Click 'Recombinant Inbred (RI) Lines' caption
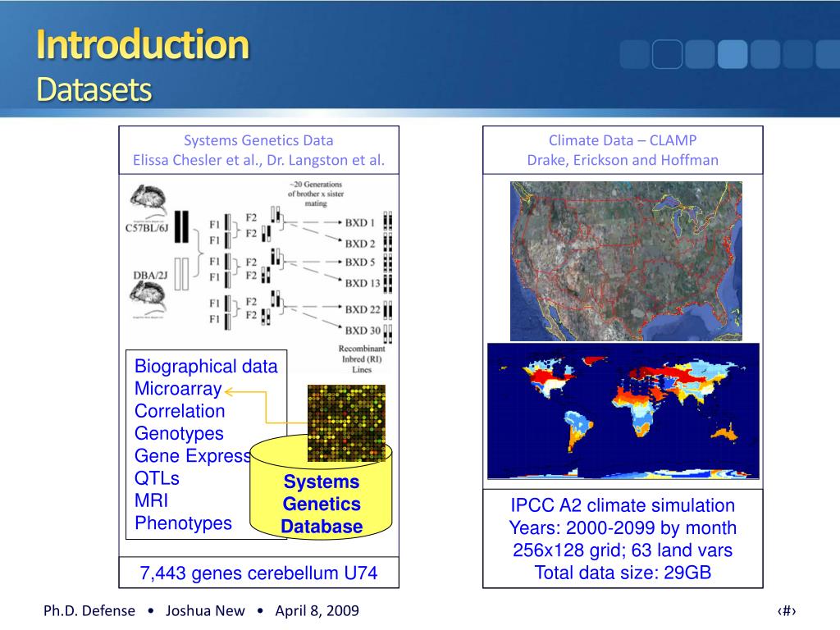This screenshot has width=840, height=630. pos(362,359)
